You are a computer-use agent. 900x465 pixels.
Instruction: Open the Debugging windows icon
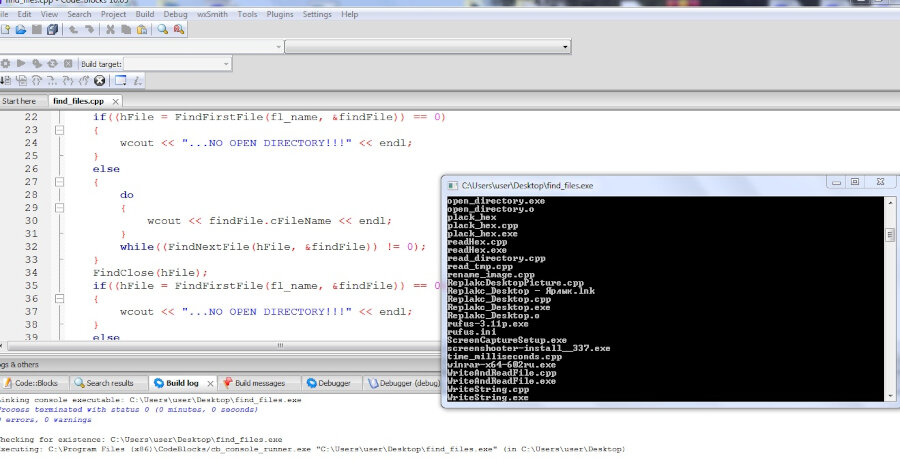121,80
